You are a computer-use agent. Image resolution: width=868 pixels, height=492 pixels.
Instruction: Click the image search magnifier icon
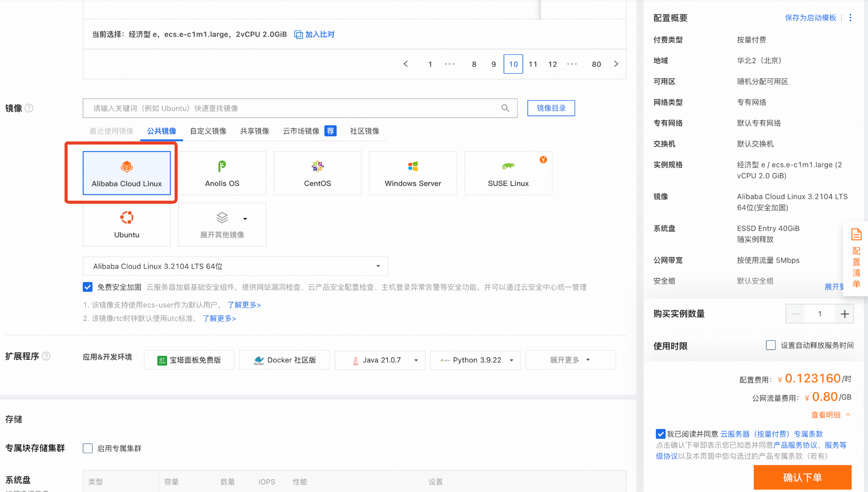tap(505, 108)
